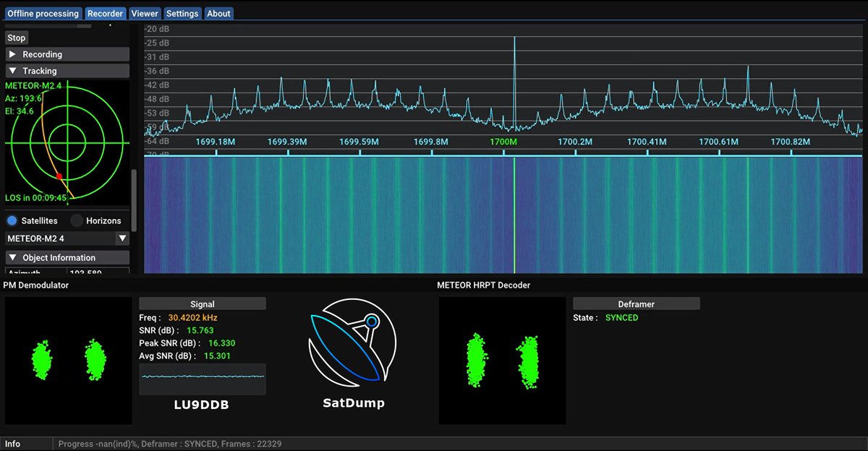Screen dimensions: 868x451
Task: Click the -20 dB scale label
Action: coord(157,29)
